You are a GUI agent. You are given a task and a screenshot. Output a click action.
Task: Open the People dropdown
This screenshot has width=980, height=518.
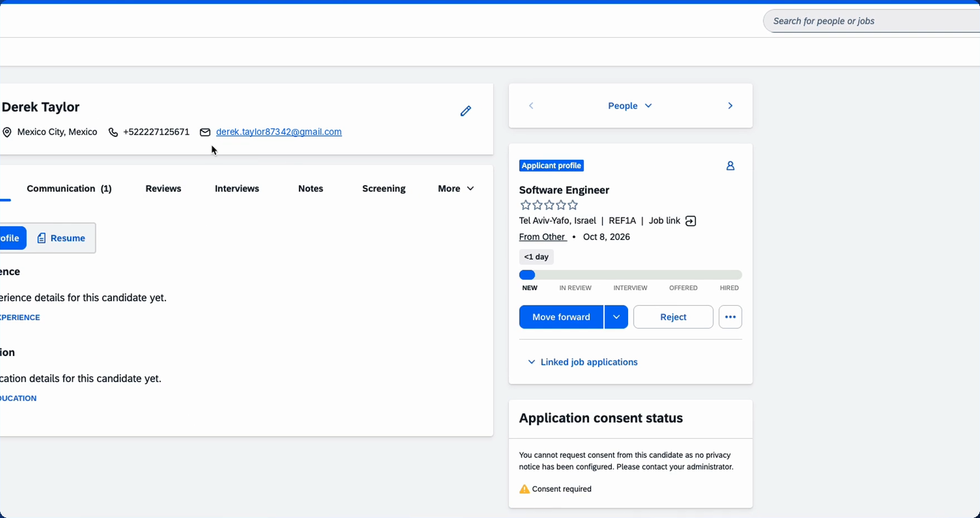coord(630,106)
